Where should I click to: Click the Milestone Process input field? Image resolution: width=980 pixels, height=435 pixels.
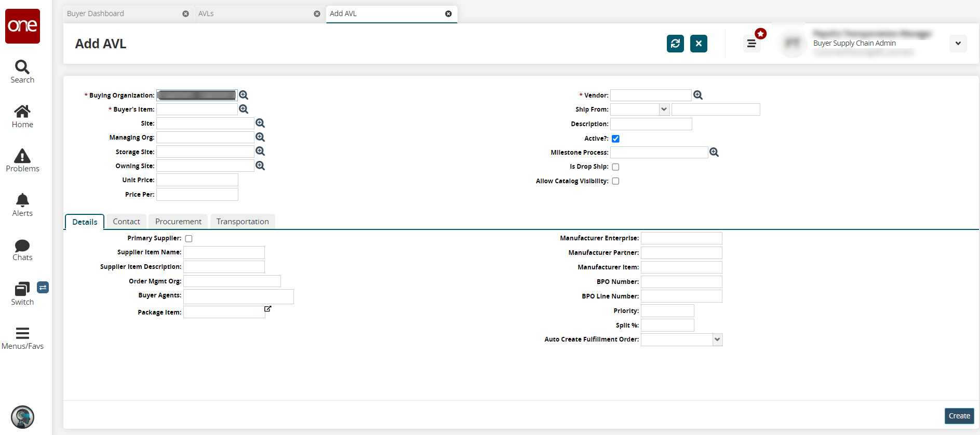[x=659, y=152]
